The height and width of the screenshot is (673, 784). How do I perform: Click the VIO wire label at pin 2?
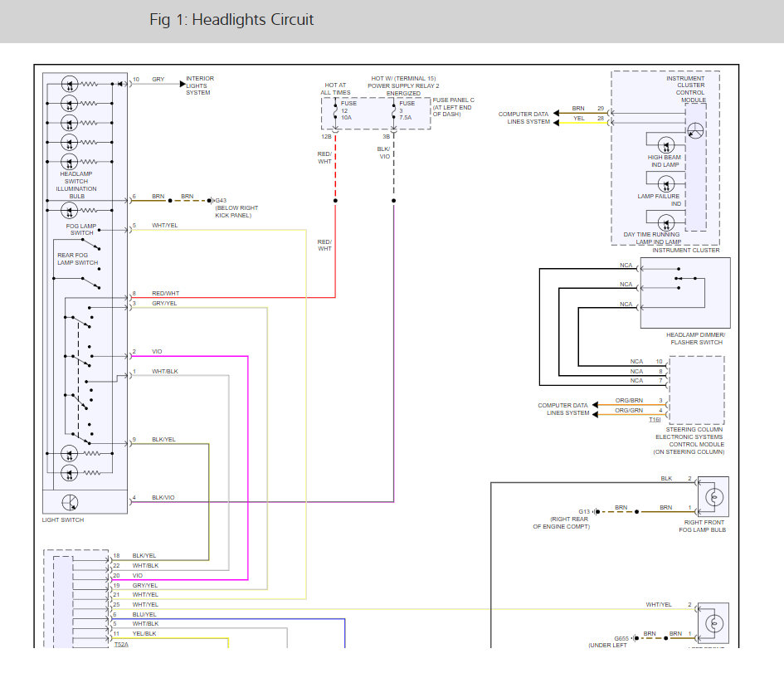pos(157,352)
